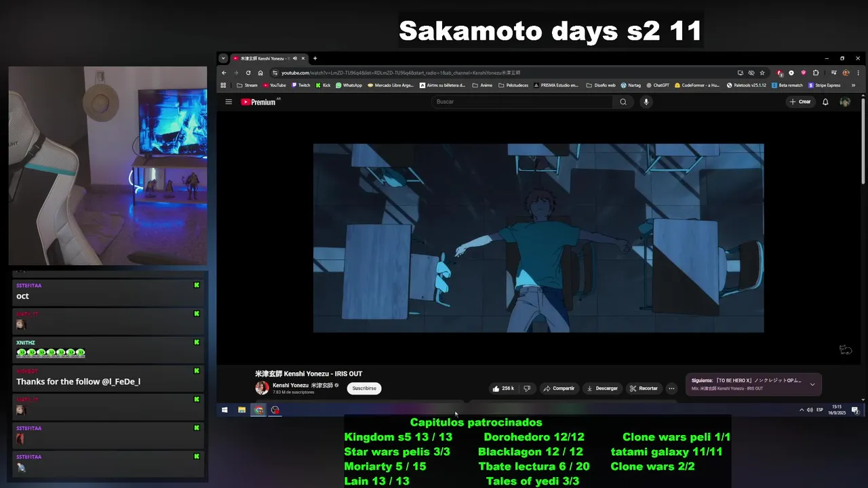Open new browser tab

[315, 58]
